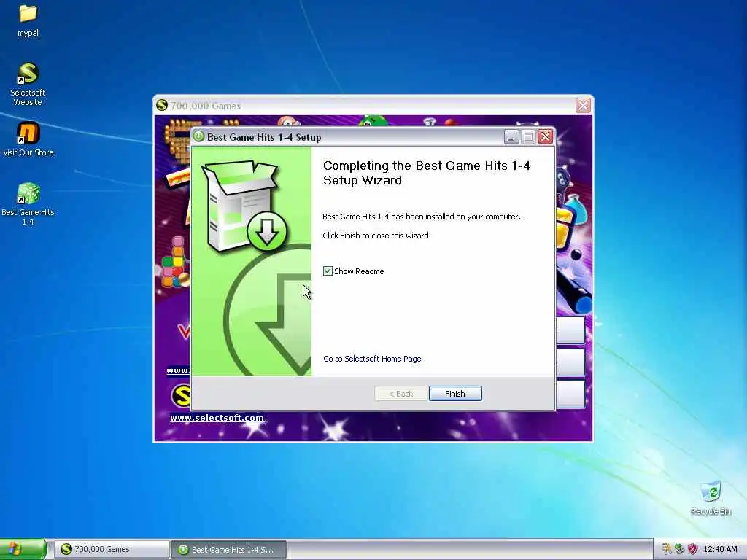Uncheck the Show Readme checkbox
The image size is (747, 560).
click(328, 271)
